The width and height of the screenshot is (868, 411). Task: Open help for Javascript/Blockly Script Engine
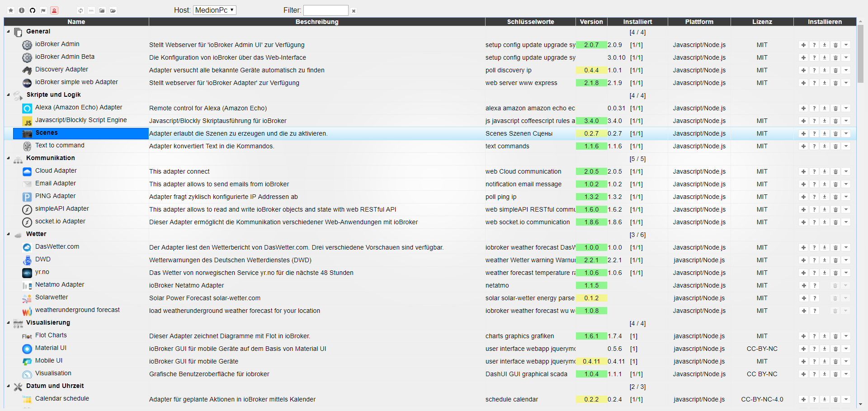pyautogui.click(x=814, y=121)
